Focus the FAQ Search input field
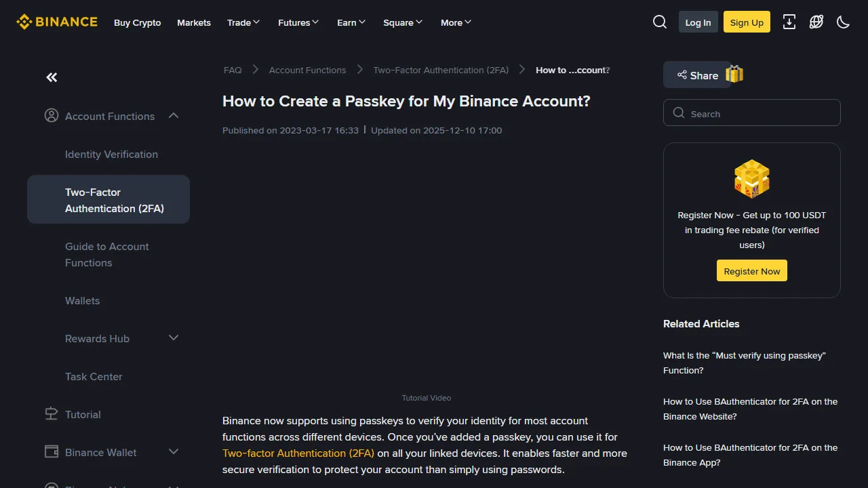The height and width of the screenshot is (488, 868). pyautogui.click(x=751, y=113)
